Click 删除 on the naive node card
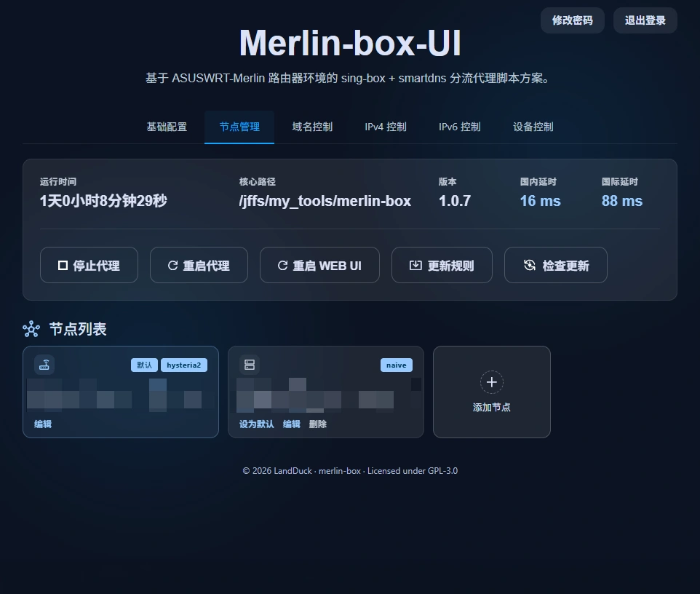This screenshot has width=700, height=594. tap(318, 424)
